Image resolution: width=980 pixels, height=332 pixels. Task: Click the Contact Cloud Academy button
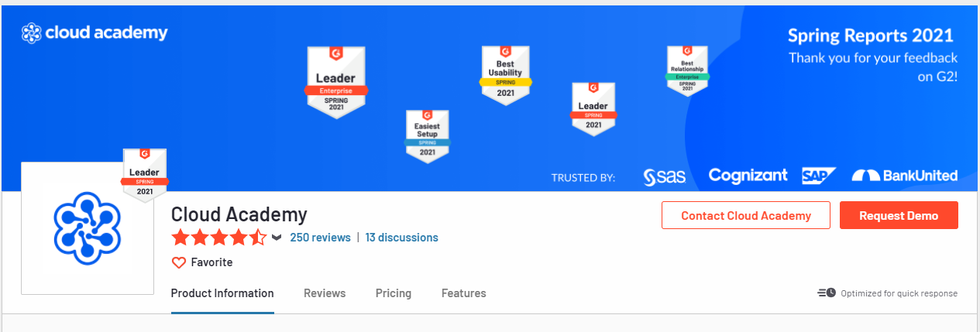coord(746,215)
